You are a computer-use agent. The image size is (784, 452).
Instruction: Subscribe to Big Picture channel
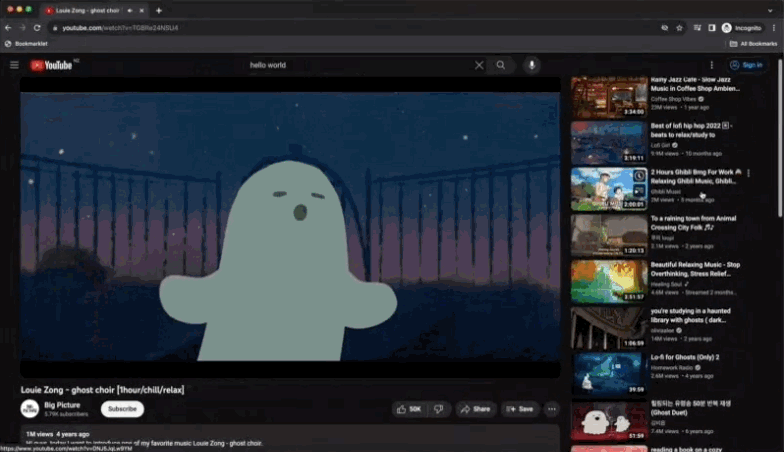(x=122, y=409)
